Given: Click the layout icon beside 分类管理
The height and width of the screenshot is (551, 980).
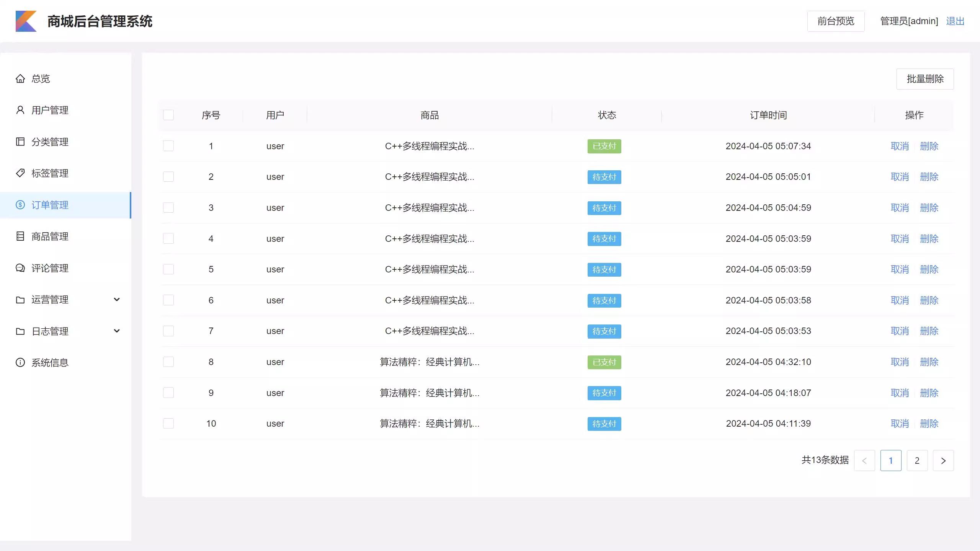Looking at the screenshot, I should click(x=20, y=142).
